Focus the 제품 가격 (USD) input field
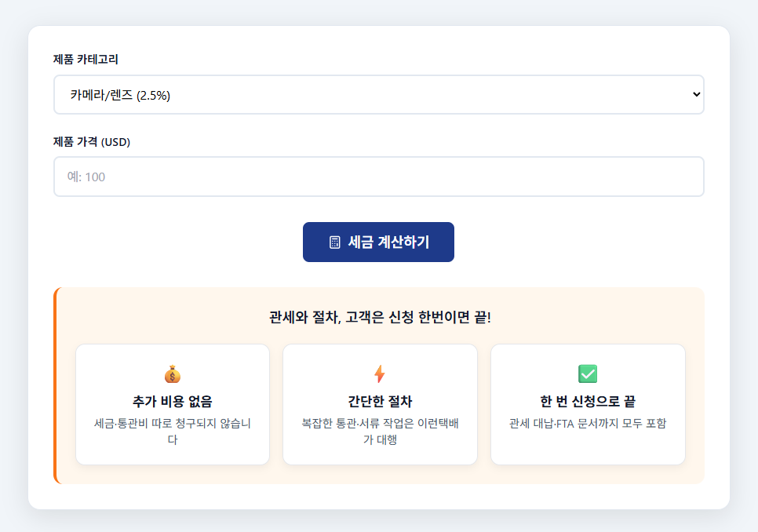 tap(378, 177)
